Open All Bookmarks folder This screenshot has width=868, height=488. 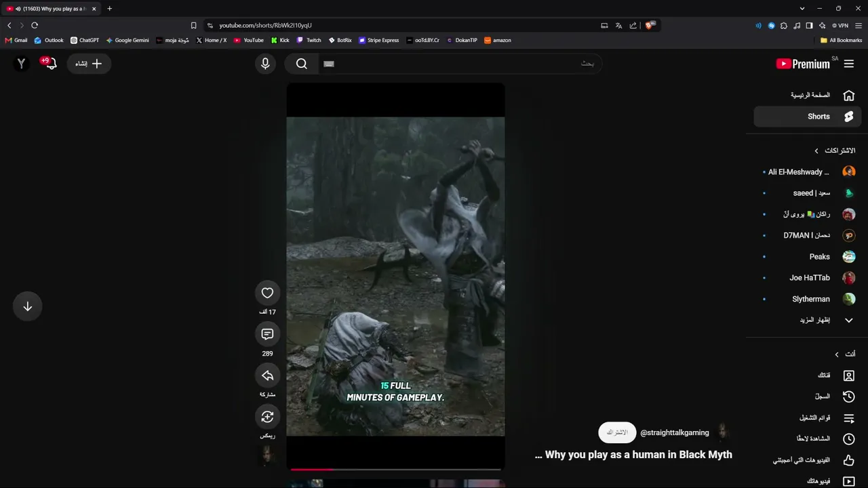coord(841,40)
